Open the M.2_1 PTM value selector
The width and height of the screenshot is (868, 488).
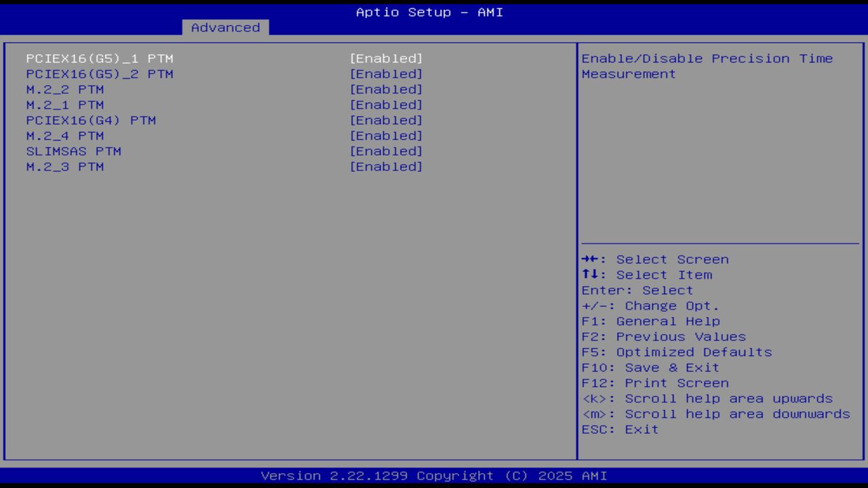tap(387, 104)
